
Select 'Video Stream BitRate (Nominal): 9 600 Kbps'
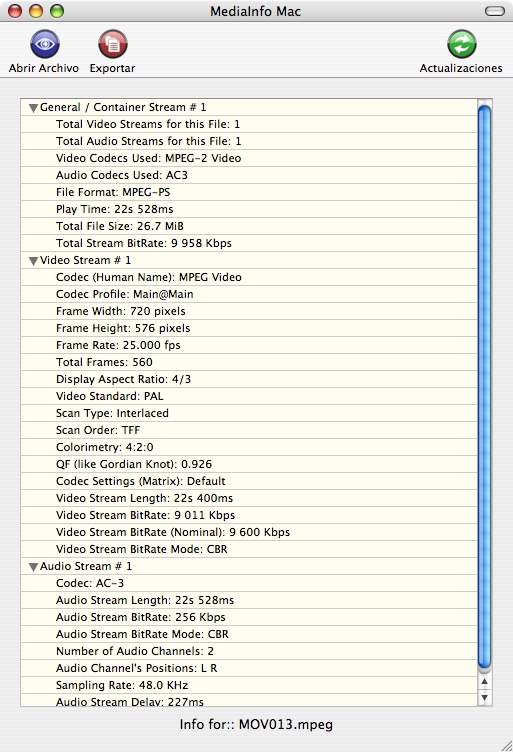249,532
